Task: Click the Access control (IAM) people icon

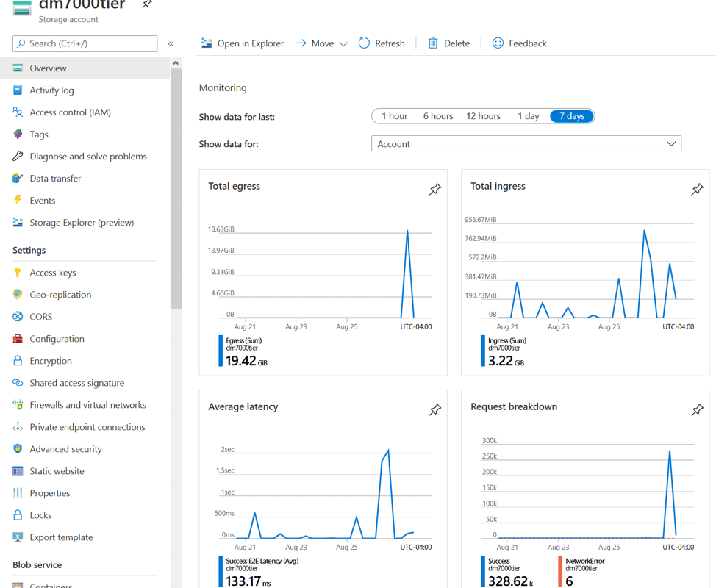Action: [x=18, y=112]
